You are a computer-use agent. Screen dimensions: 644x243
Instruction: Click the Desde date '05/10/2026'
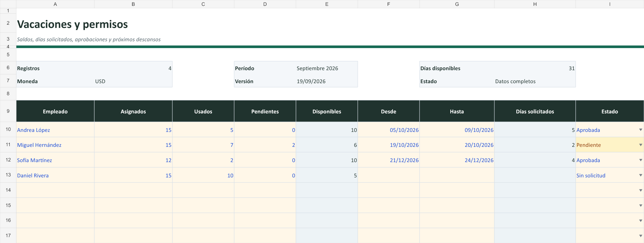(389, 130)
